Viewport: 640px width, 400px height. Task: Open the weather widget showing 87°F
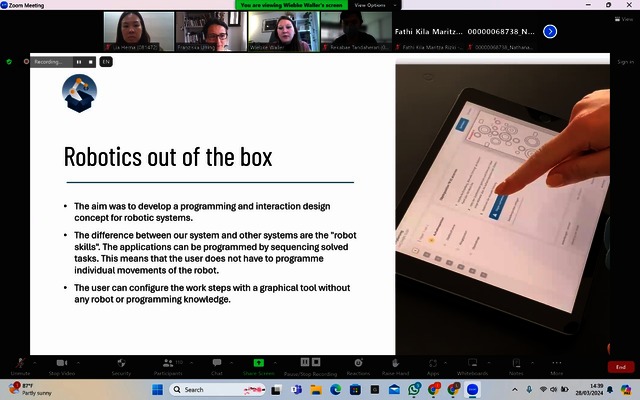31,389
